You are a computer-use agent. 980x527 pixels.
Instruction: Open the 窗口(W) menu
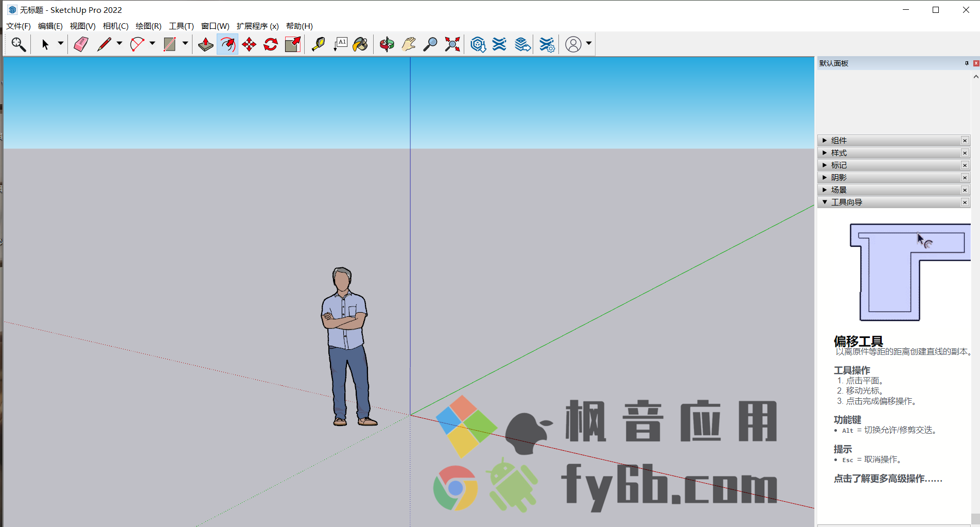(x=215, y=26)
